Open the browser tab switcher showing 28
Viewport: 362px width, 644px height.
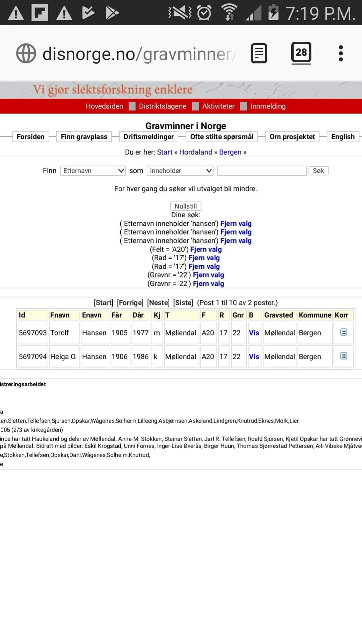pos(301,53)
